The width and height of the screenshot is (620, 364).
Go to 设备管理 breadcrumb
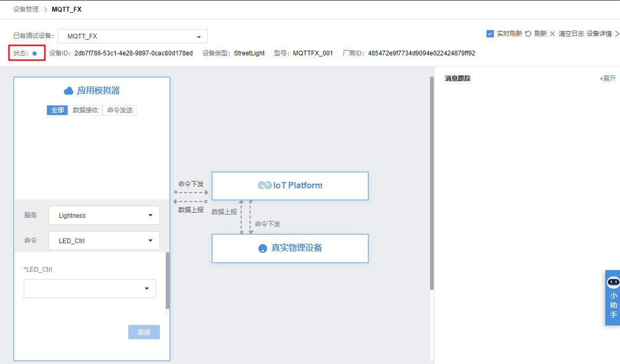point(26,9)
